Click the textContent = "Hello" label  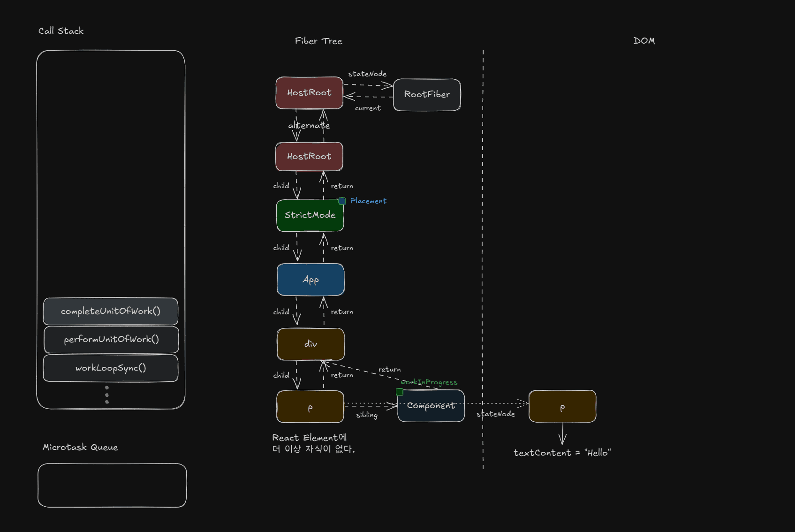562,453
